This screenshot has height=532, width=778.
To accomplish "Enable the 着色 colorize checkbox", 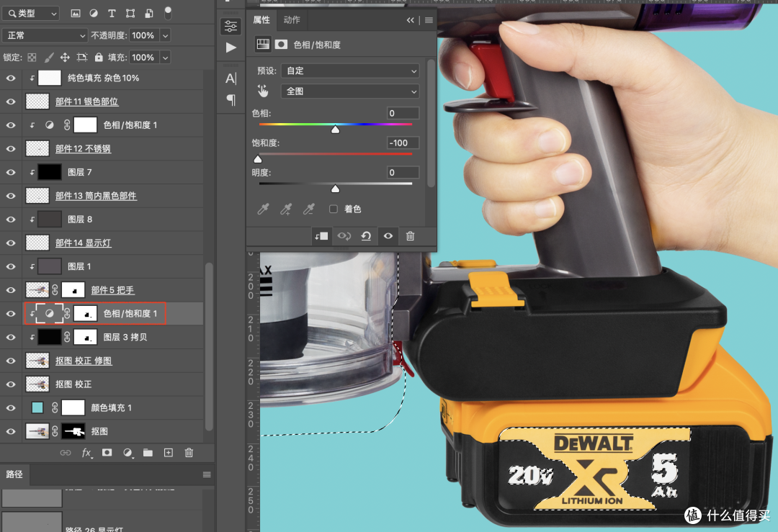I will point(334,209).
